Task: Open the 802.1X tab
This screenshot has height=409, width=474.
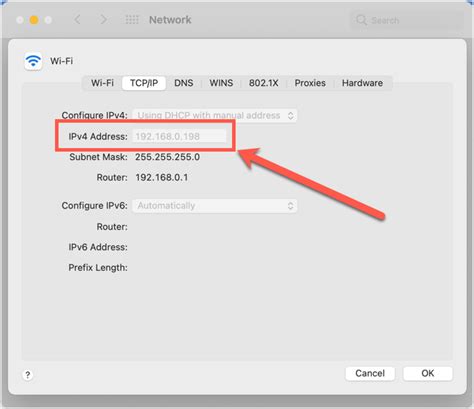Action: [263, 83]
